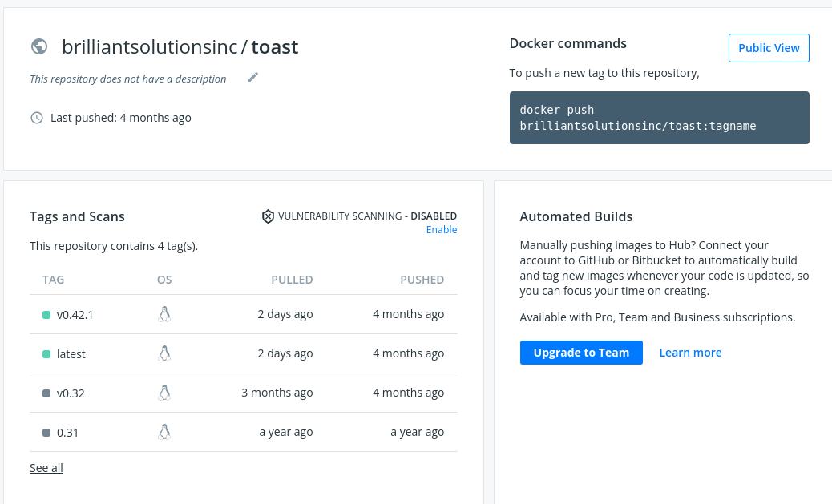Click the OS column header
The height and width of the screenshot is (504, 832).
pyautogui.click(x=164, y=280)
